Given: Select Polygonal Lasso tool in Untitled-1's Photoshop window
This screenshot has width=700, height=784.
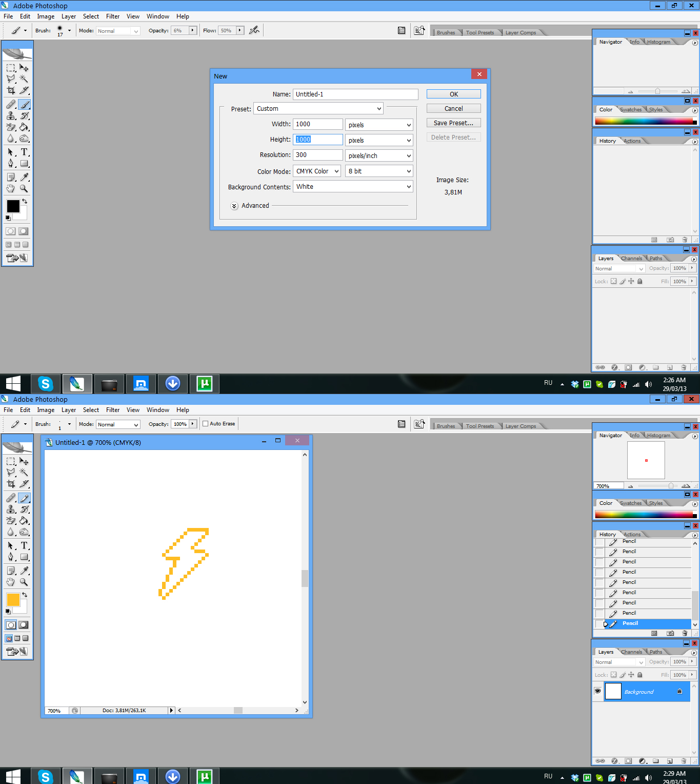Looking at the screenshot, I should tap(11, 473).
